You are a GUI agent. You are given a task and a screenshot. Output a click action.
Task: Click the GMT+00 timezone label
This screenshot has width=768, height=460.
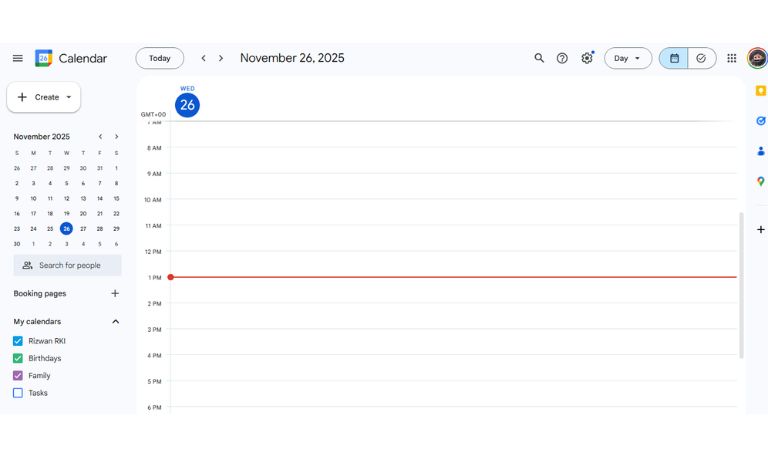click(x=153, y=115)
